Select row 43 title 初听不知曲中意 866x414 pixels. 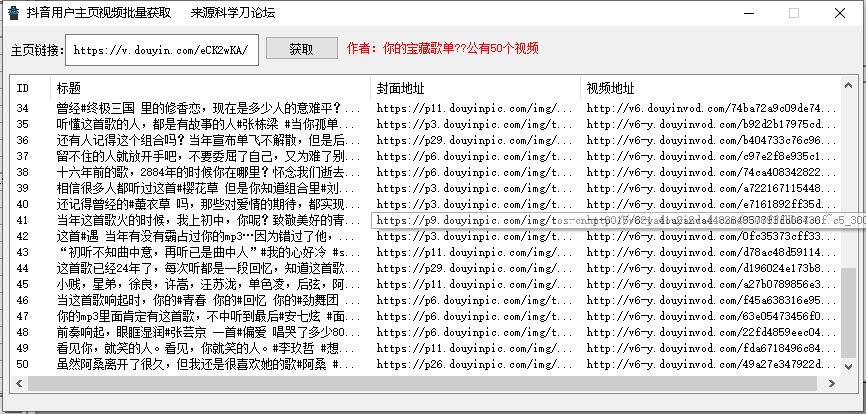[x=208, y=253]
